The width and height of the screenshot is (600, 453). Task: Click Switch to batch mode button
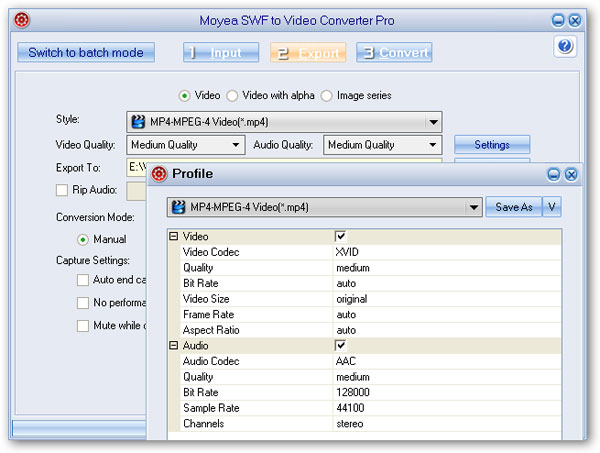(x=86, y=52)
